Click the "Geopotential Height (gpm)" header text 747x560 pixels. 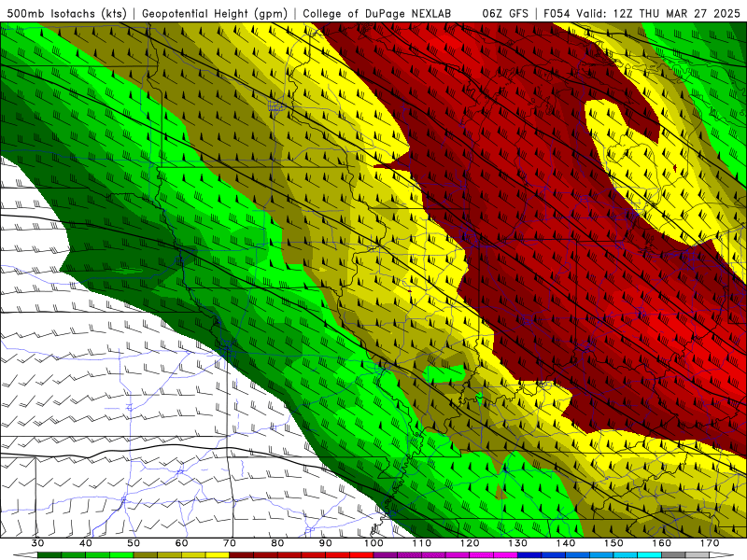pos(215,14)
